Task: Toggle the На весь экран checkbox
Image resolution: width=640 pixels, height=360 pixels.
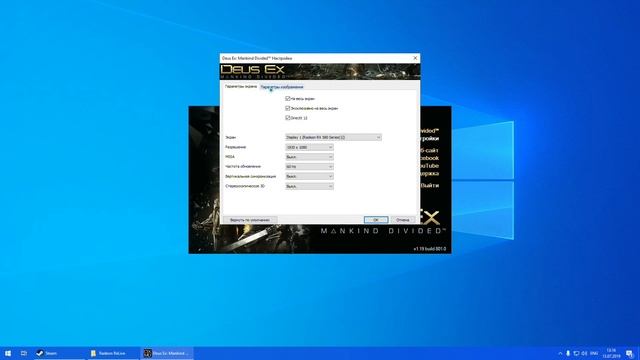Action: pyautogui.click(x=288, y=98)
